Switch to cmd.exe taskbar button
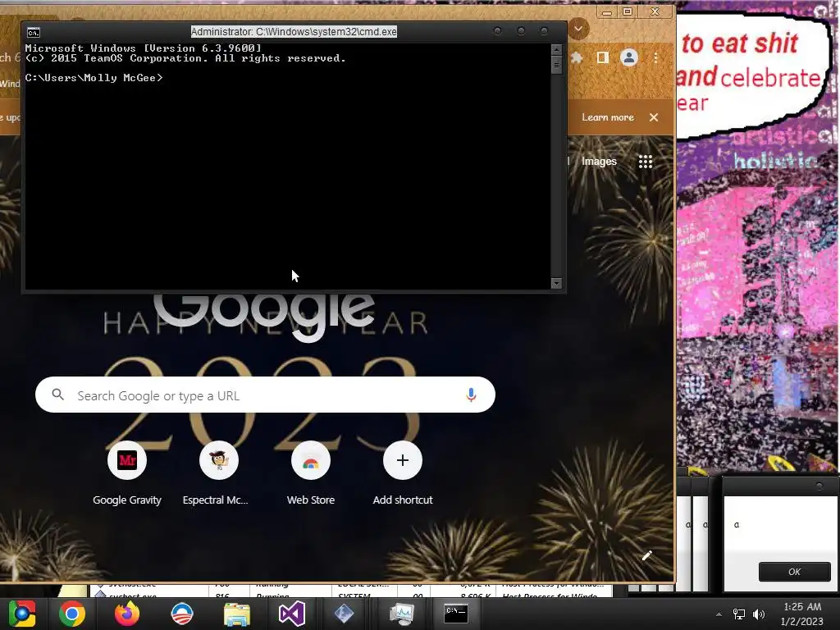This screenshot has height=630, width=840. [x=456, y=614]
